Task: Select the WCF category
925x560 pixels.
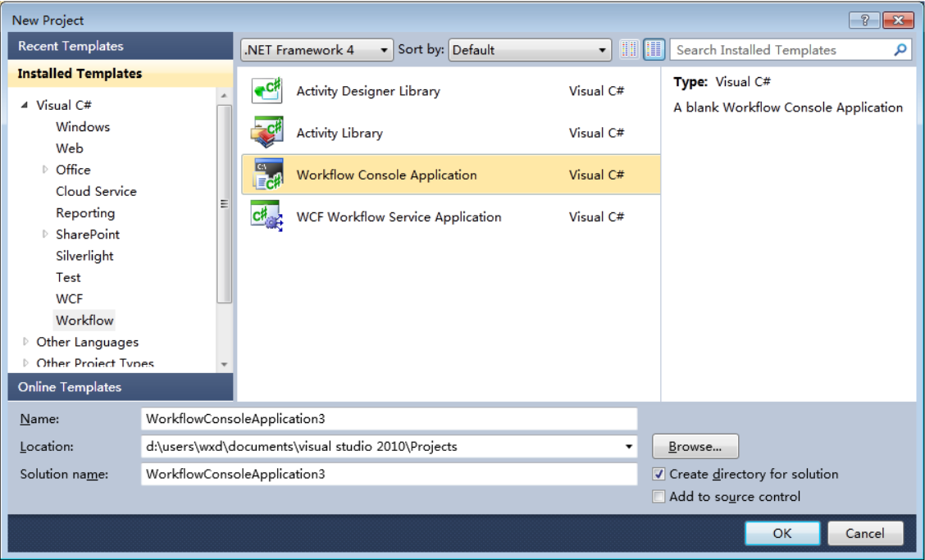Action: [70, 299]
